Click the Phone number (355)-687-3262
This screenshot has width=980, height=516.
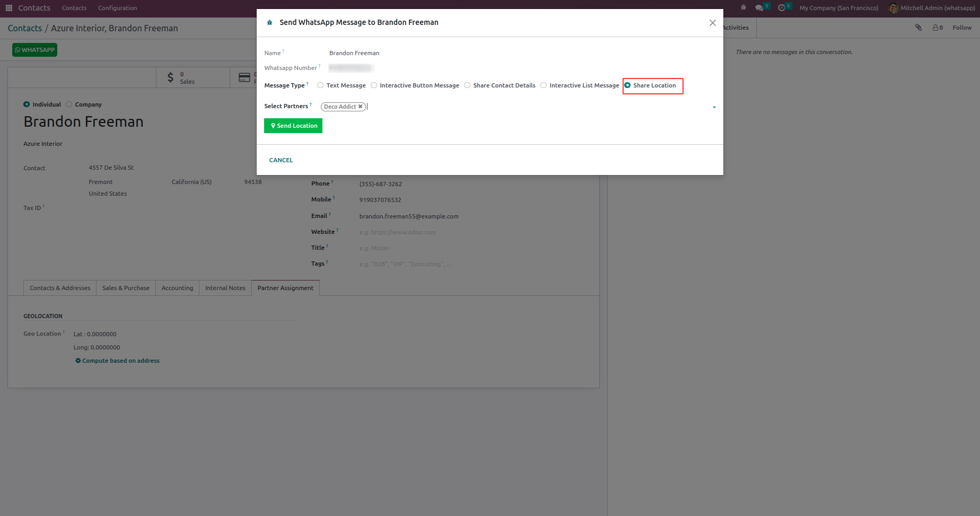click(x=381, y=184)
